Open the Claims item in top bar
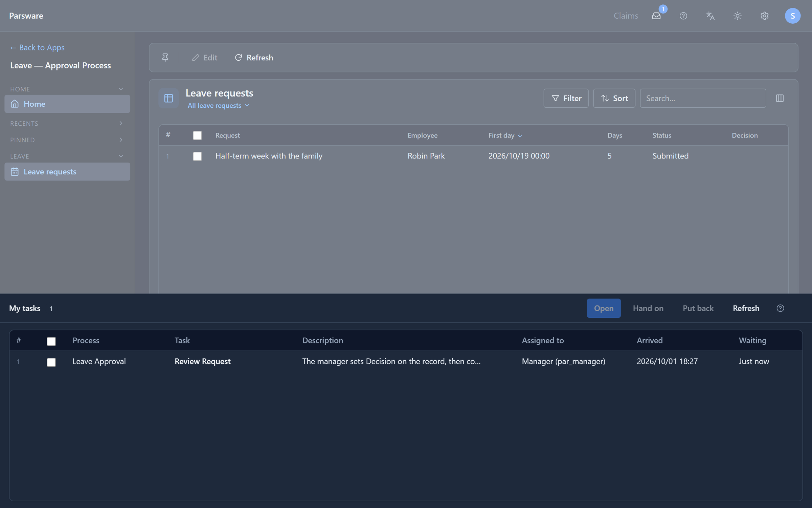The image size is (812, 508). click(626, 16)
